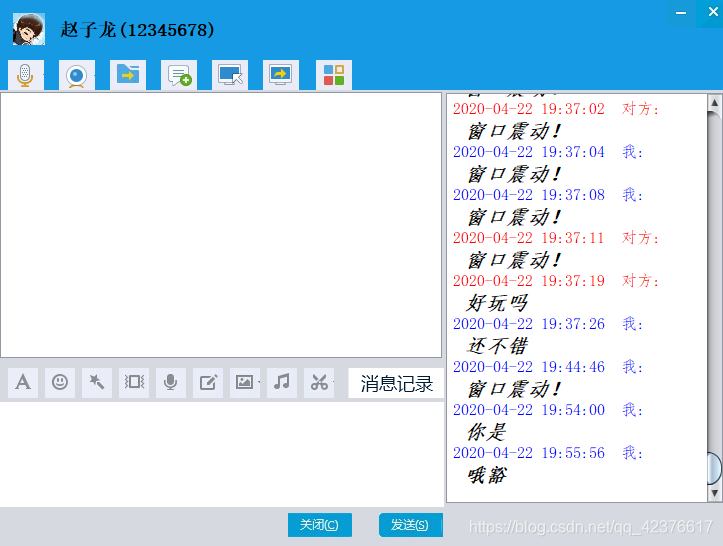The height and width of the screenshot is (546, 723).
Task: Select timestamp 2020-04-22 19:55:56
Action: tap(528, 453)
